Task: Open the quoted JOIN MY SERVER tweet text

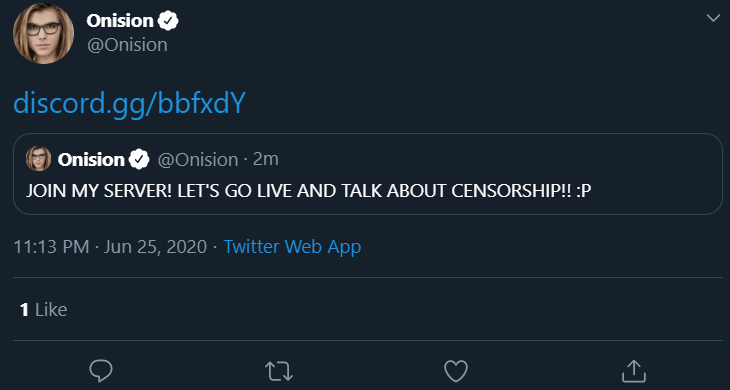Action: click(x=309, y=191)
